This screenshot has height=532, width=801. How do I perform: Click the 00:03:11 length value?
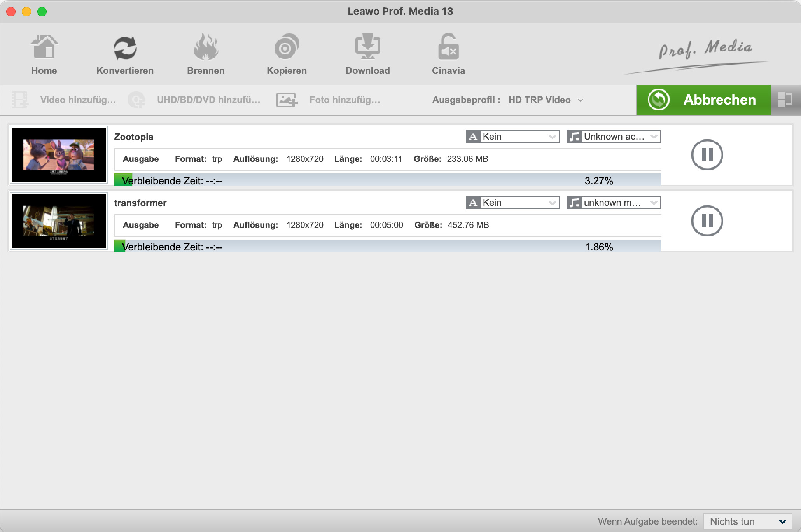(386, 159)
